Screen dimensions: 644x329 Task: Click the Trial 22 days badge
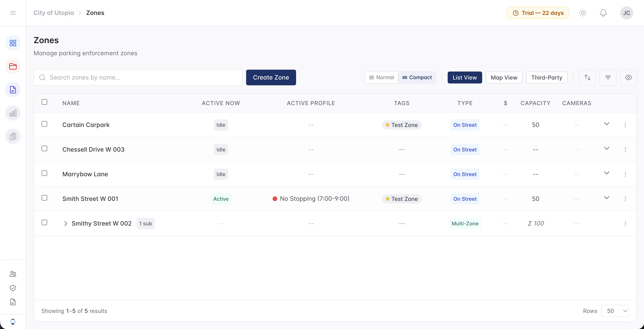[538, 13]
